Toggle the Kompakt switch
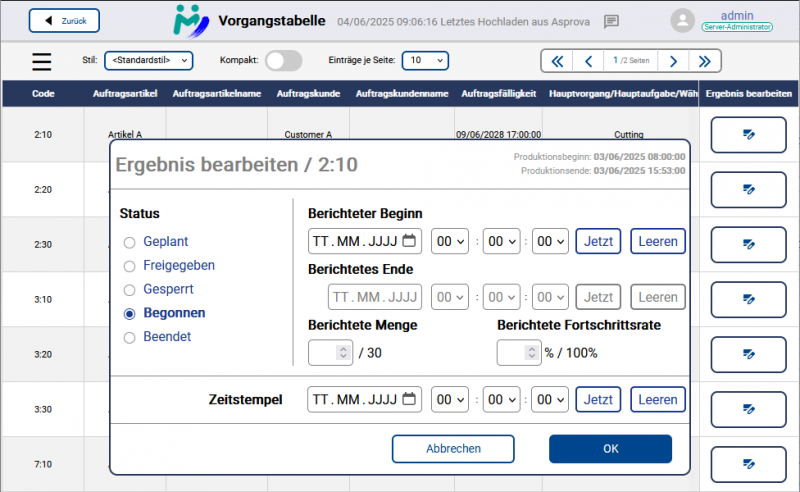Viewport: 800px width, 492px height. coord(283,61)
